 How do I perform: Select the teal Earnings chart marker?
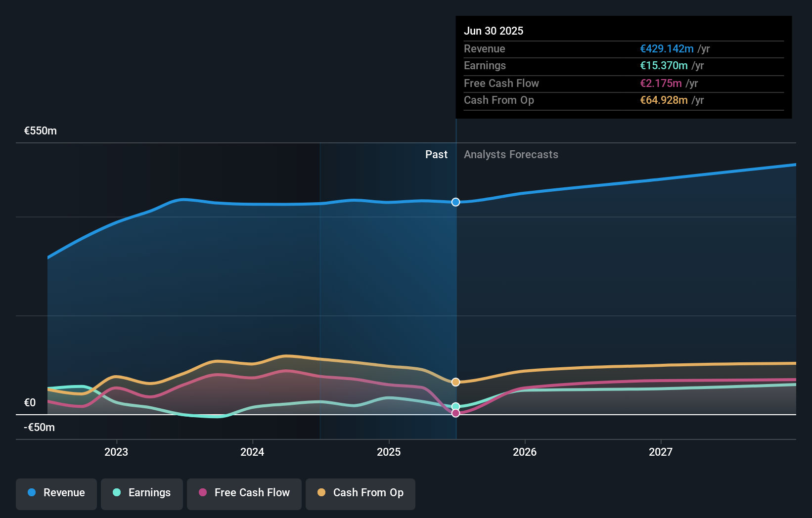tap(455, 405)
